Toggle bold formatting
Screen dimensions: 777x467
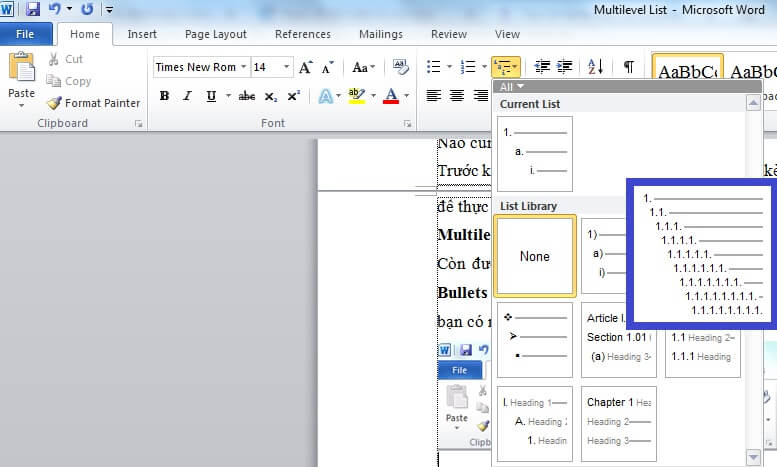(x=164, y=96)
